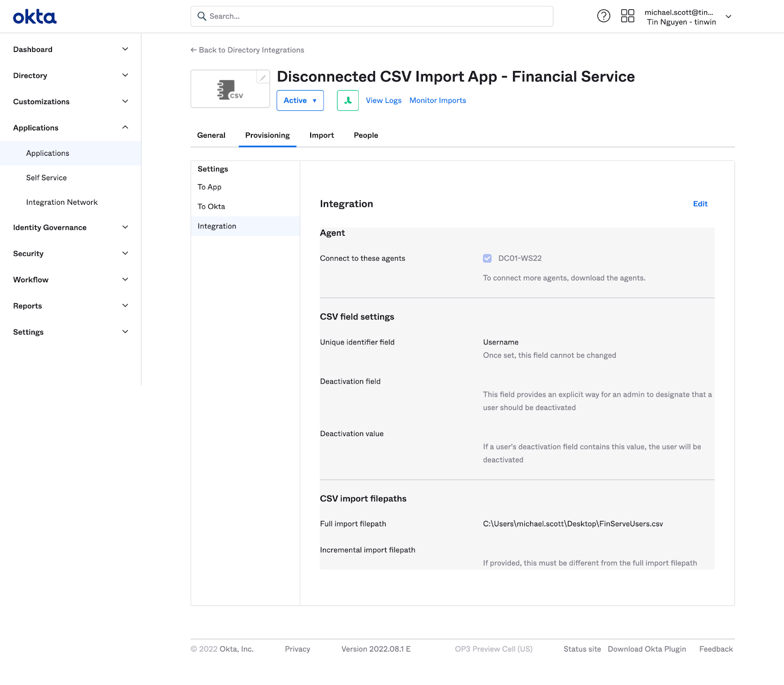This screenshot has width=784, height=685.
Task: Open the Active status dropdown
Action: click(300, 100)
